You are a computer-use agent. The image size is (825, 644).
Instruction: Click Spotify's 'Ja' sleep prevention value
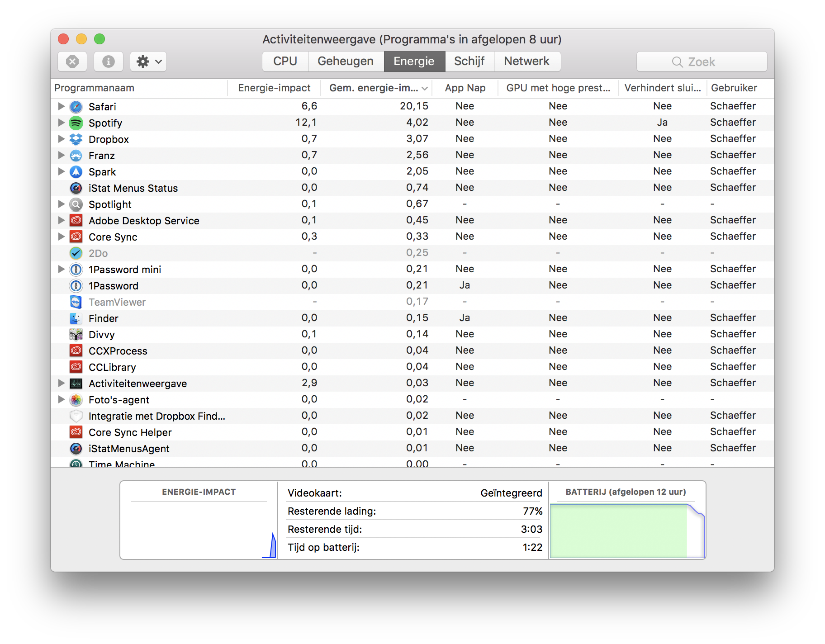click(663, 123)
